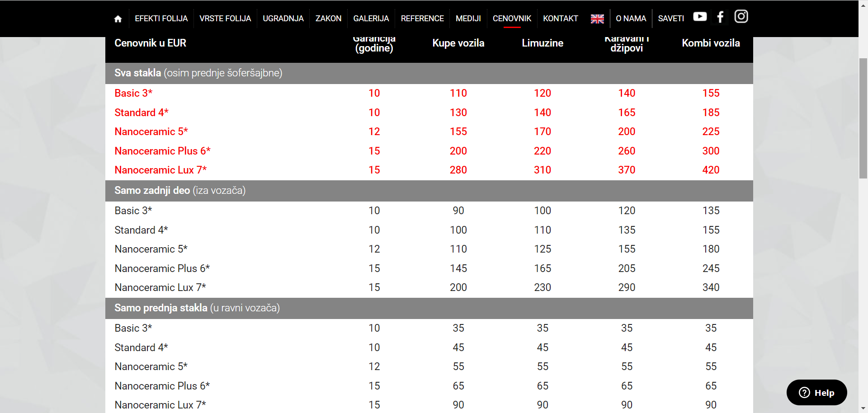Open the Facebook page icon
This screenshot has height=413, width=868.
pyautogui.click(x=721, y=17)
